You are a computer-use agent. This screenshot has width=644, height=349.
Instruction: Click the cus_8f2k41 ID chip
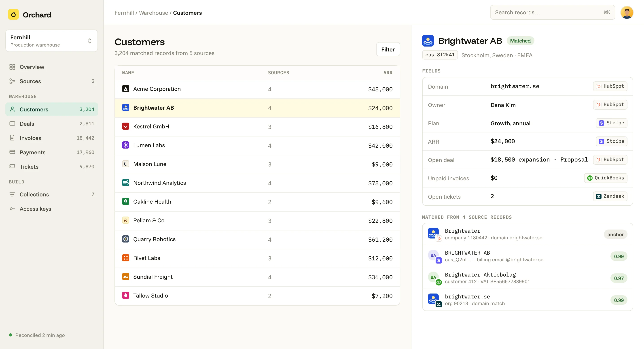click(440, 55)
